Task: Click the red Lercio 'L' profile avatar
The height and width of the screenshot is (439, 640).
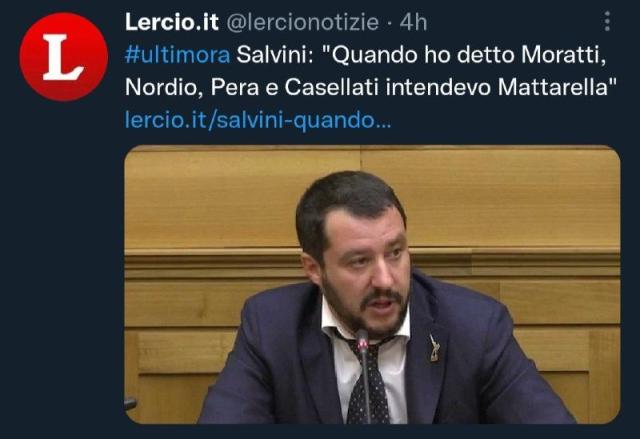Action: tap(64, 57)
